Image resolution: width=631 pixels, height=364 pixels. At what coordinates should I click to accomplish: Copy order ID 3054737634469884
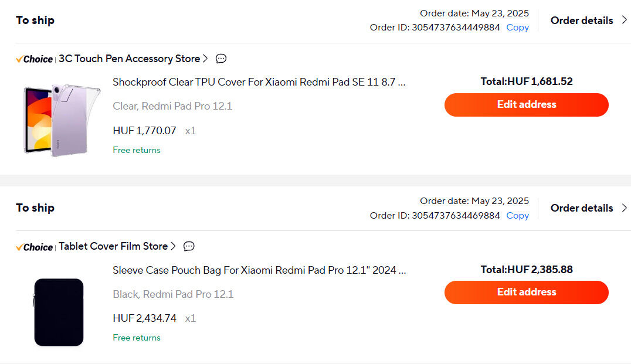click(517, 216)
